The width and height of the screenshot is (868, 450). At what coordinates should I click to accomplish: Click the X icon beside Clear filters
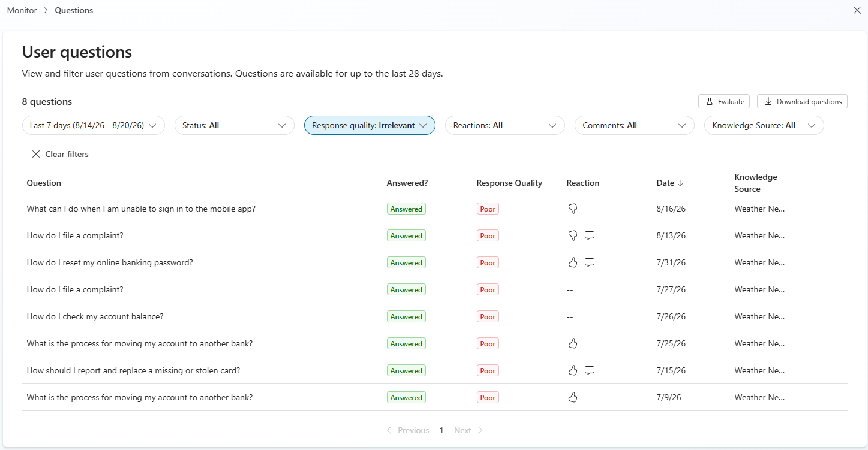pyautogui.click(x=36, y=154)
